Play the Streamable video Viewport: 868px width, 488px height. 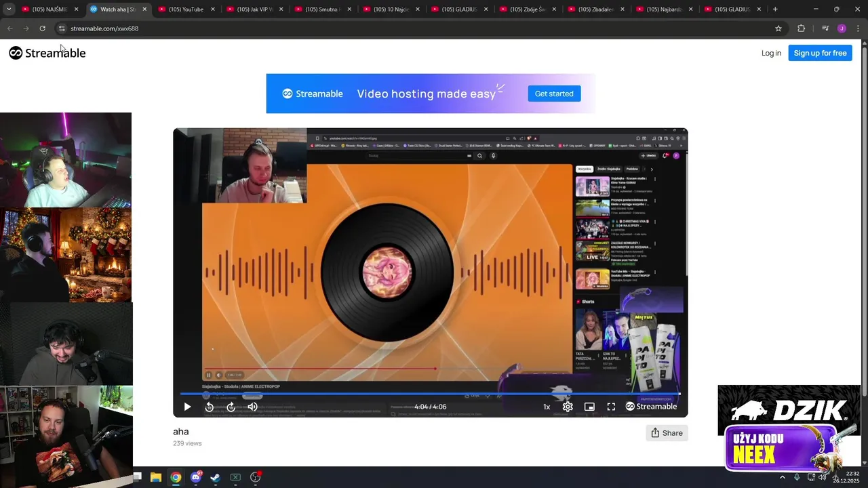(187, 407)
